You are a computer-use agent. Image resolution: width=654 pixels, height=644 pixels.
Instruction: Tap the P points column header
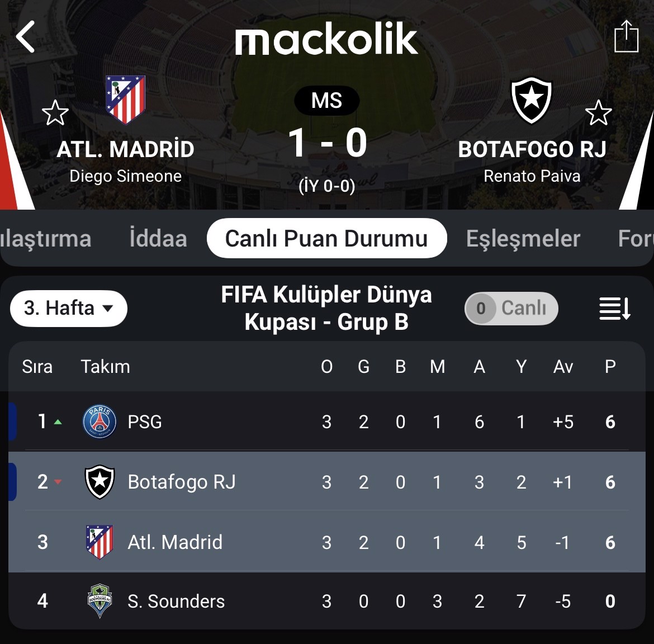(x=610, y=367)
